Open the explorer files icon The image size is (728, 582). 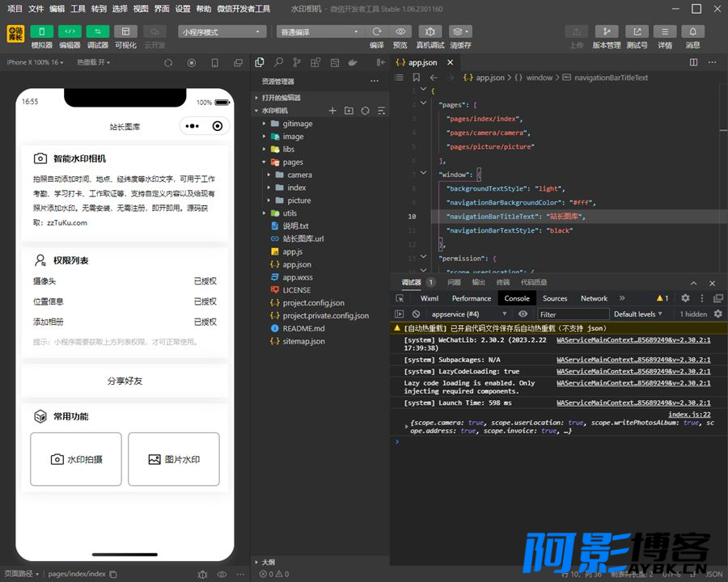pos(260,63)
